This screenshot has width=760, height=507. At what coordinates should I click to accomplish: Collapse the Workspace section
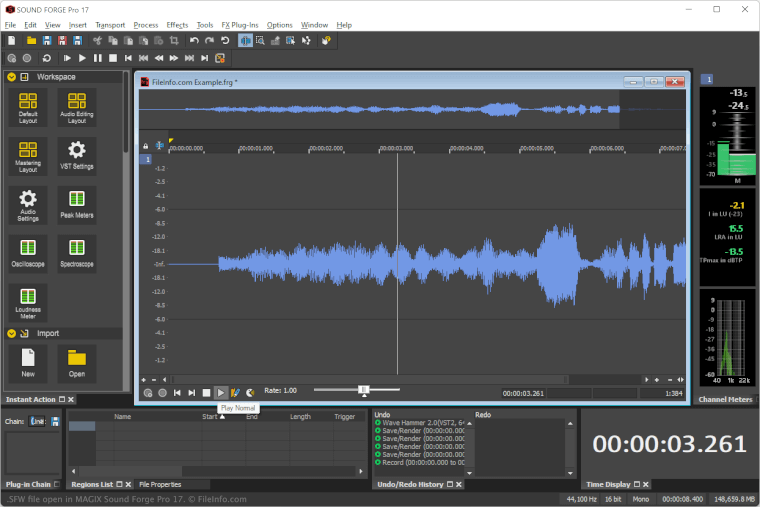(x=12, y=77)
